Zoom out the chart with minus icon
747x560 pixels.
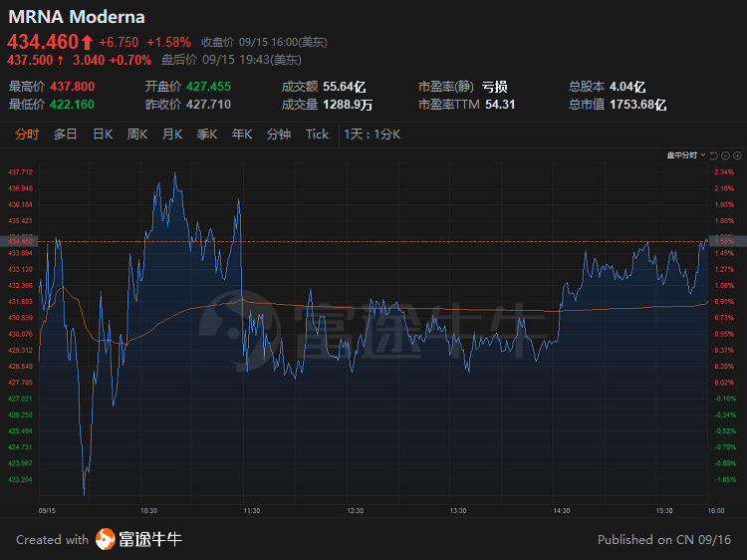[x=725, y=155]
